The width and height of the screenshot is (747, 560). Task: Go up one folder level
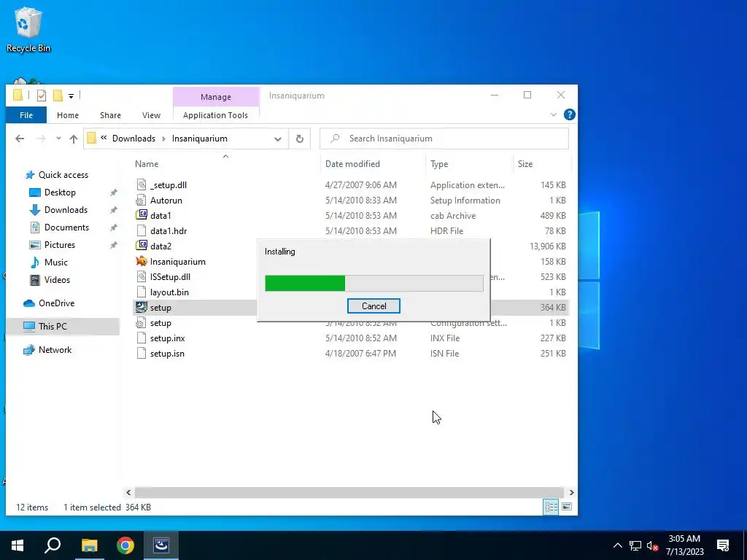click(74, 139)
